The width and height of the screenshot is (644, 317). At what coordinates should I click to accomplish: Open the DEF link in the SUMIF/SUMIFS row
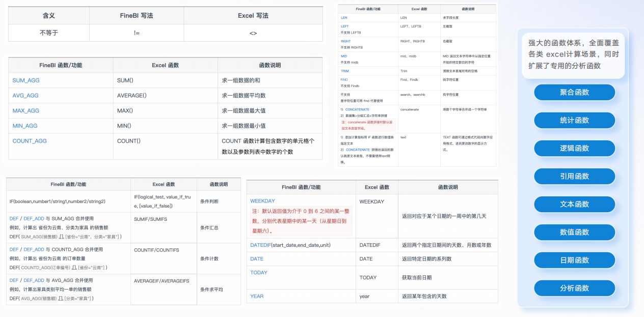(14, 219)
